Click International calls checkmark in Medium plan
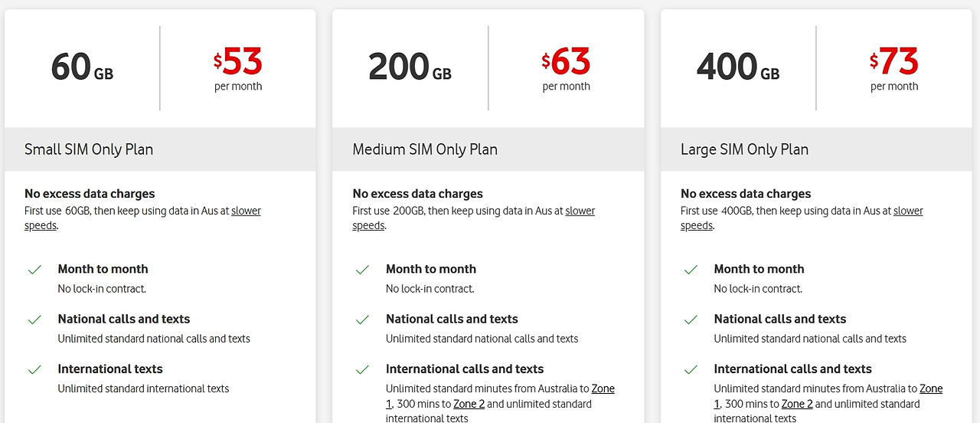The width and height of the screenshot is (980, 423). (x=362, y=369)
